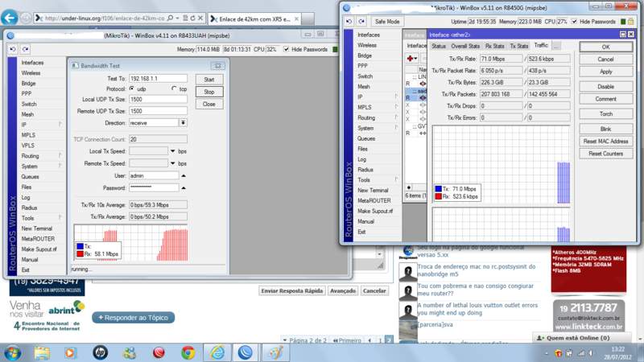This screenshot has width=644, height=362.
Task: Toggle Hide Passwords in WinBox v5.11
Action: coord(574,22)
